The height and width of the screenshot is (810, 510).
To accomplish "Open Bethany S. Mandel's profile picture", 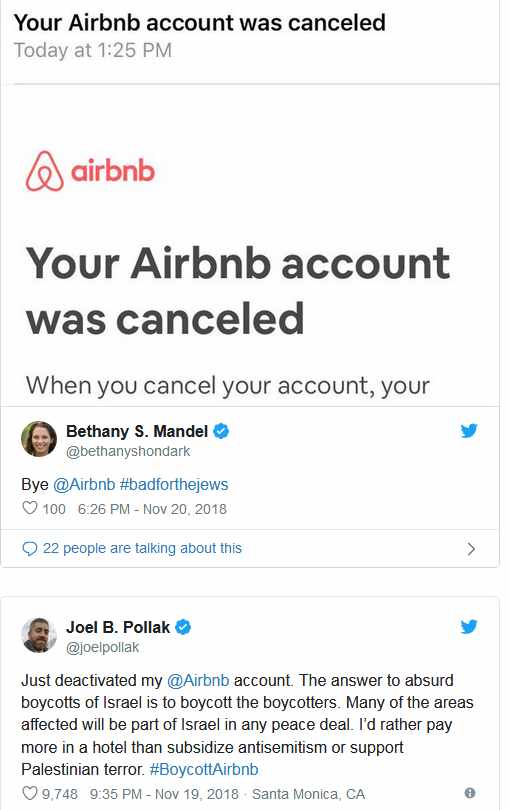I will pos(39,439).
